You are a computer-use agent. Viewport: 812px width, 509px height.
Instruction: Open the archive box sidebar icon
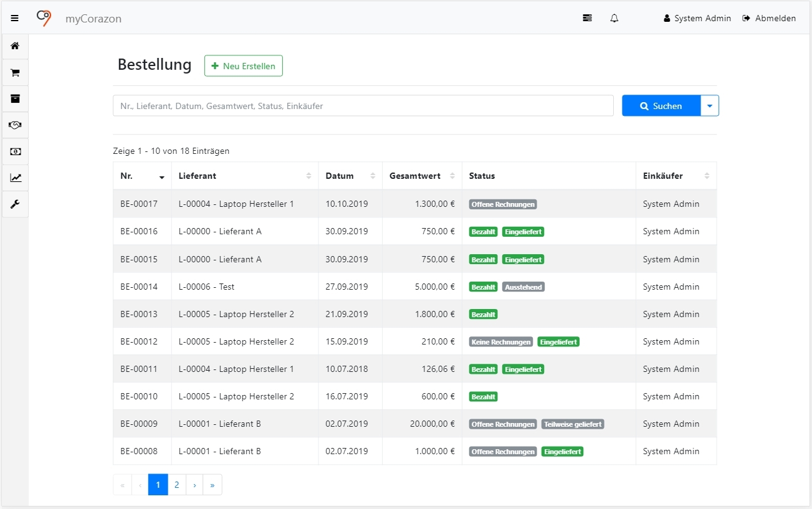[x=15, y=98]
